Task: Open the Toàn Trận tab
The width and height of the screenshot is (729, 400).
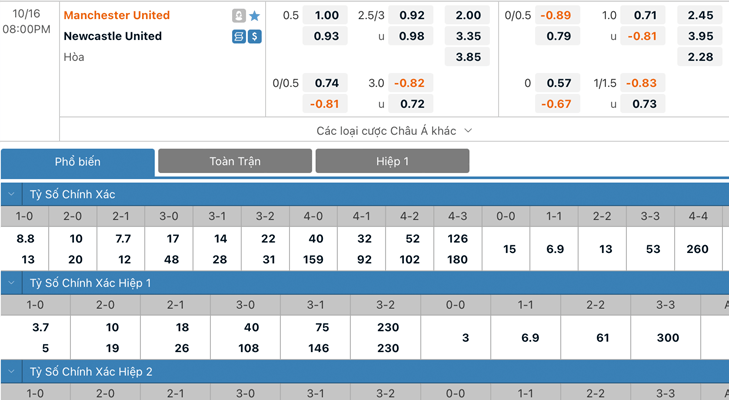Action: click(x=235, y=161)
